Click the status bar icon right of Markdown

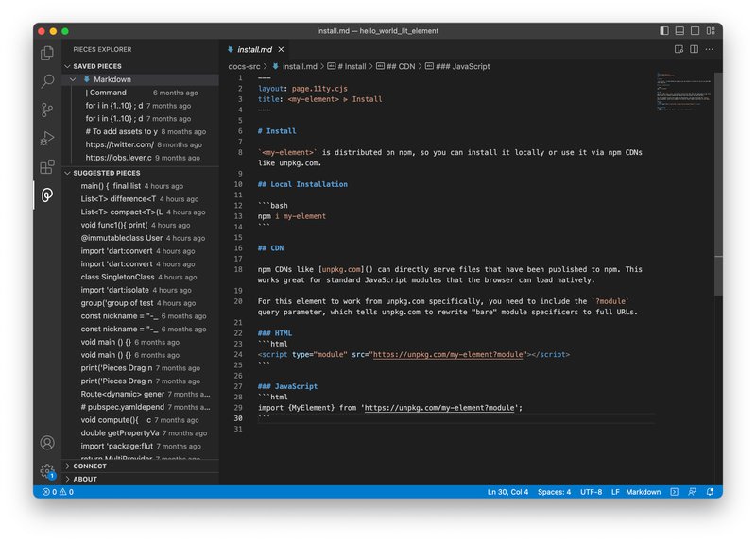tap(674, 492)
